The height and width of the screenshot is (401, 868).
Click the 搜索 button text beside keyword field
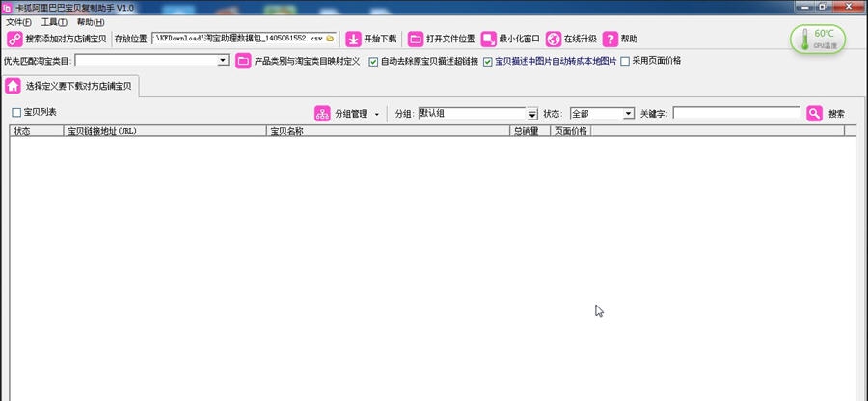836,114
